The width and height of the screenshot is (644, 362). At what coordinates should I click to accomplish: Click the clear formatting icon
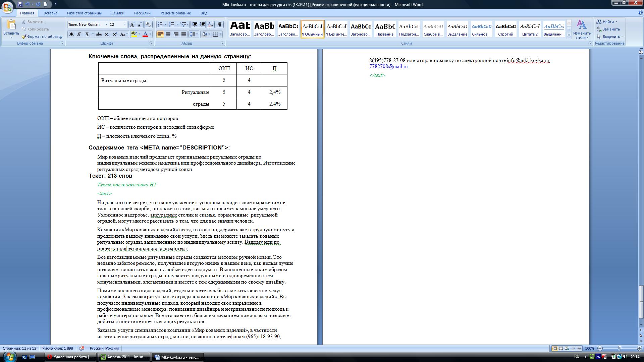point(149,24)
